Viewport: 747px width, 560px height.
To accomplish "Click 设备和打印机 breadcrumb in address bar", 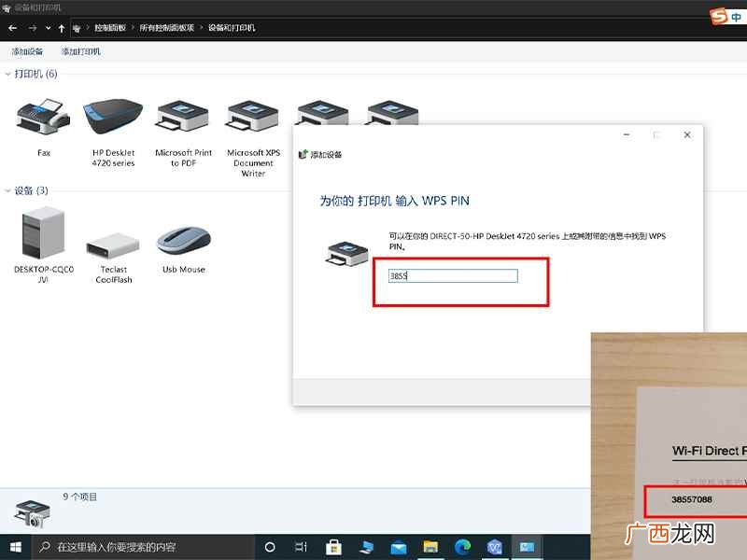I will 232,28.
